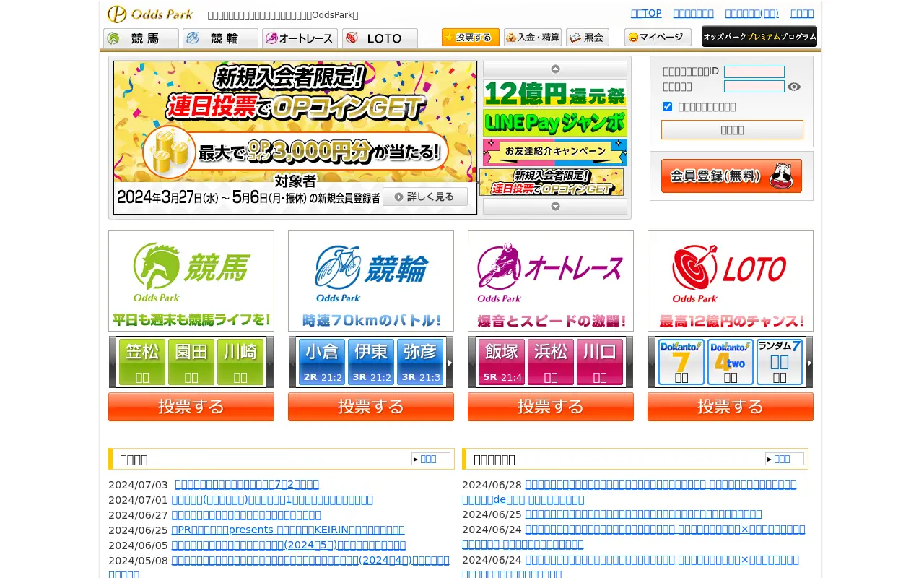Screen dimensions: 924x578
Task: Choose the Dokanto 7 lottery tile
Action: [x=681, y=362]
